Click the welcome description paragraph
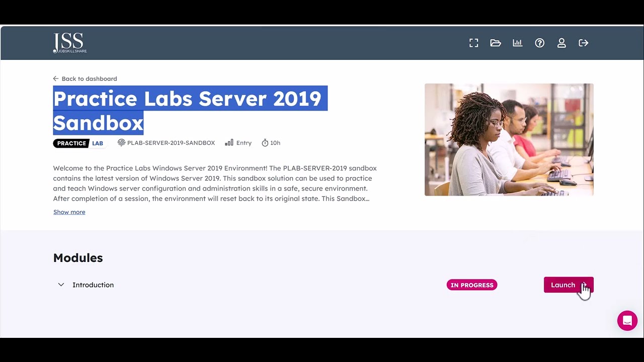Image resolution: width=644 pixels, height=362 pixels. tap(215, 184)
